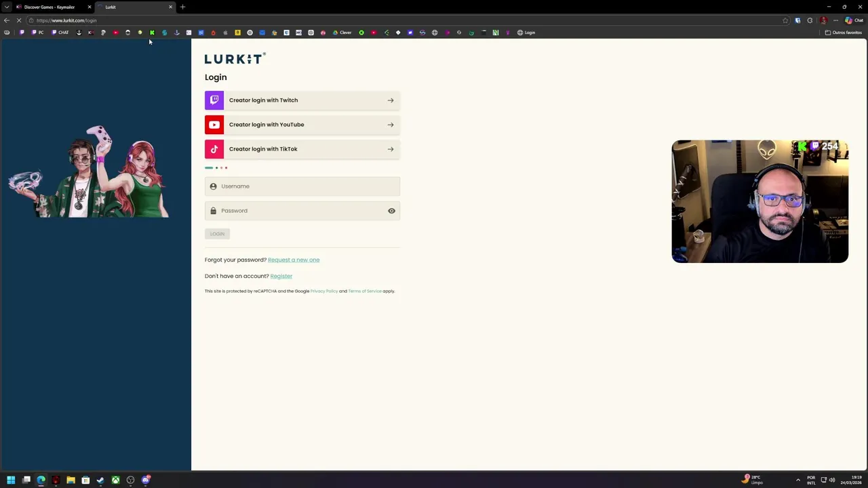868x488 pixels.
Task: Open the CHAT bookmark
Action: point(60,33)
